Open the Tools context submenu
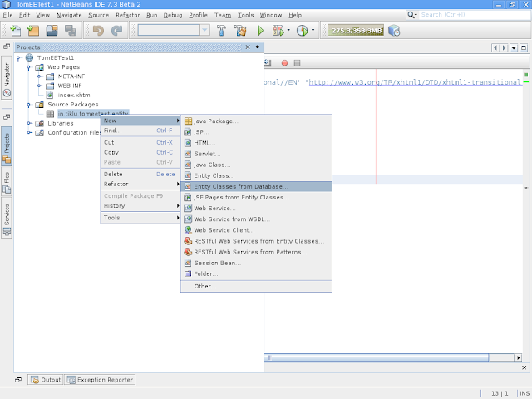532x399 pixels. coord(140,218)
